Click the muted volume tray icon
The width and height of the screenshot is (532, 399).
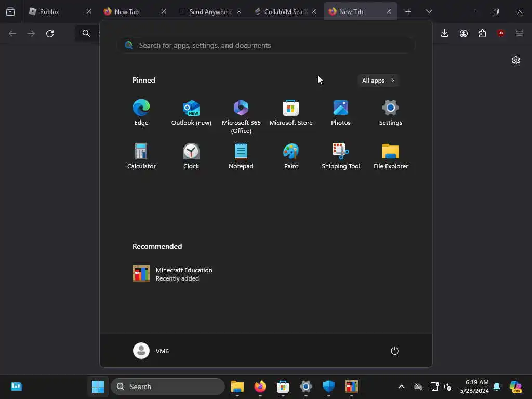[x=447, y=387]
